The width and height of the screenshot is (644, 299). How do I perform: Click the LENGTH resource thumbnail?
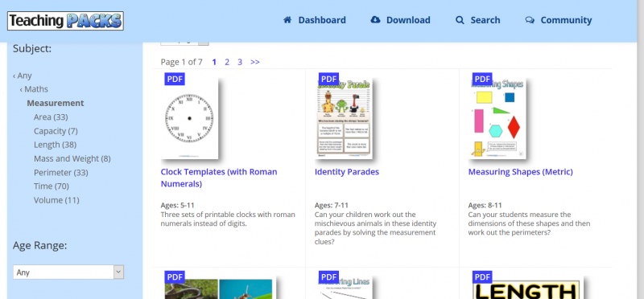[x=526, y=288]
